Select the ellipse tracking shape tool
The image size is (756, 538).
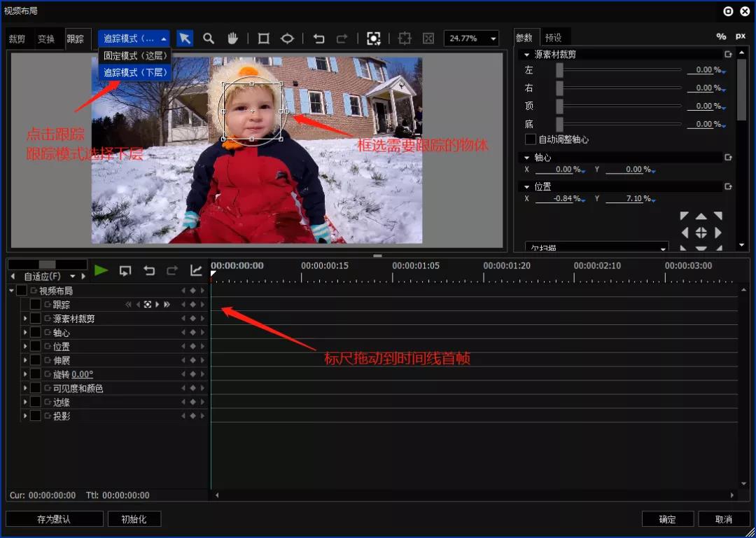coord(288,39)
